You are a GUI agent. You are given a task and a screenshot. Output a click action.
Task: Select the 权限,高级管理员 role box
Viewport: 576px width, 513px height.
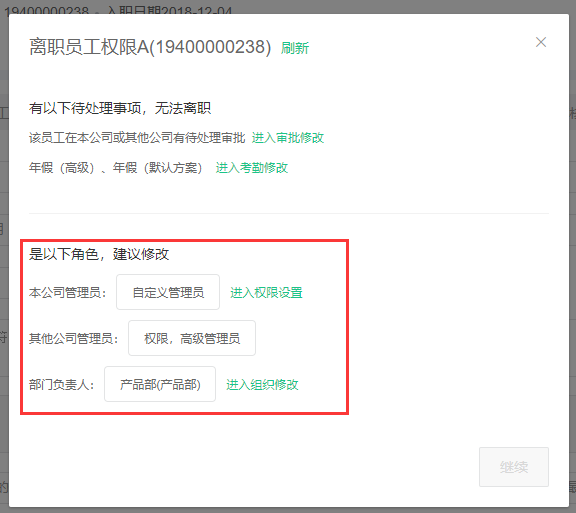coord(192,338)
